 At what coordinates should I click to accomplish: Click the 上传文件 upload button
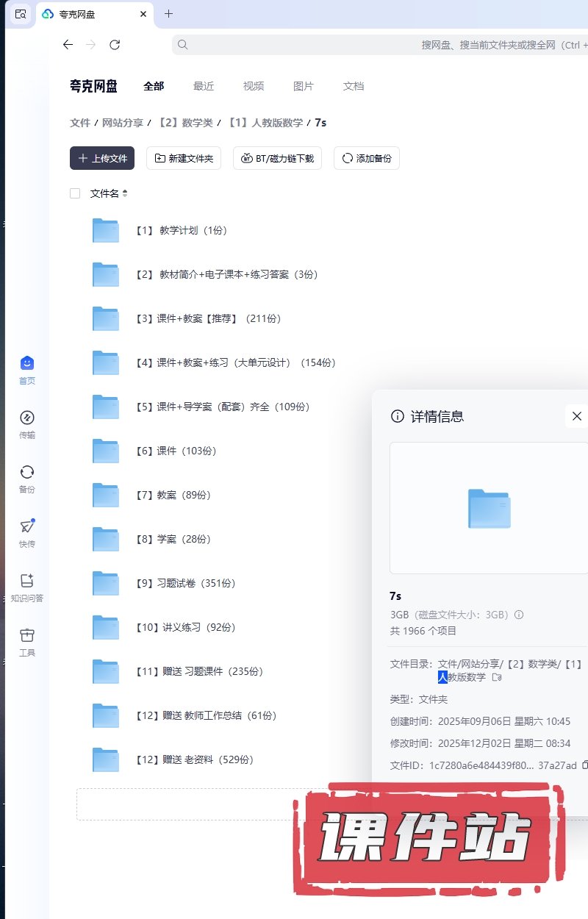[x=102, y=158]
